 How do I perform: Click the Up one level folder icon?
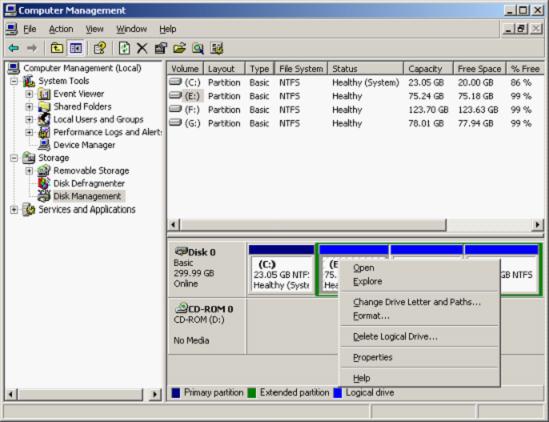(x=57, y=48)
